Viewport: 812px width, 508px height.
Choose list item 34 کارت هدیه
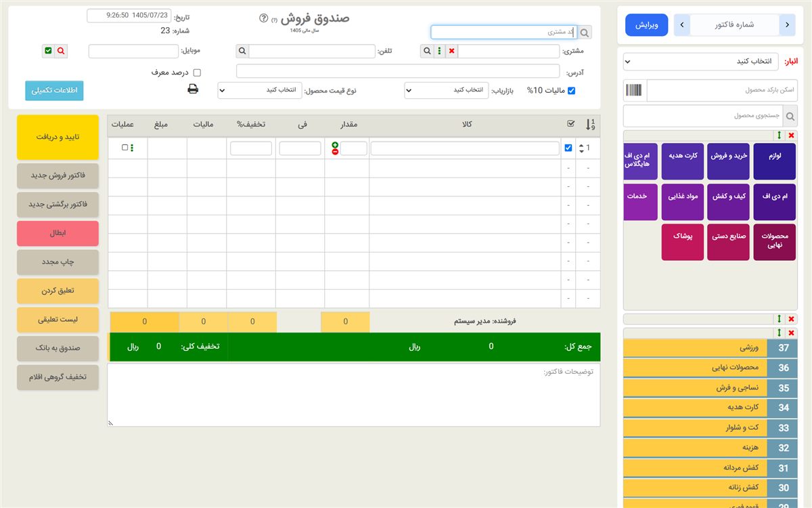pyautogui.click(x=710, y=408)
